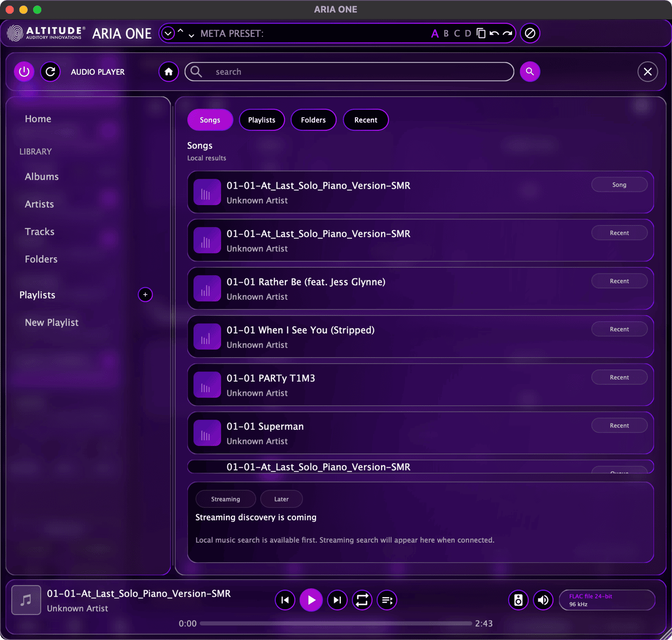Toggle the audio player power button
Viewport: 672px width, 640px height.
(24, 72)
